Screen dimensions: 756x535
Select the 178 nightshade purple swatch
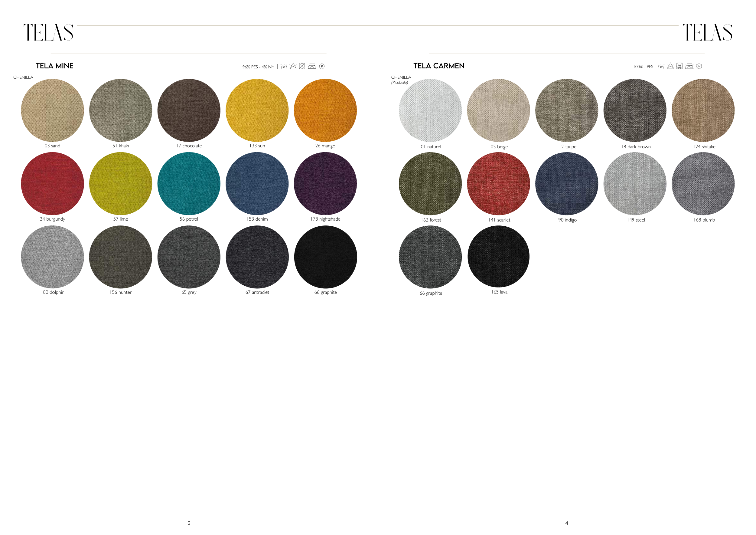[x=325, y=183]
